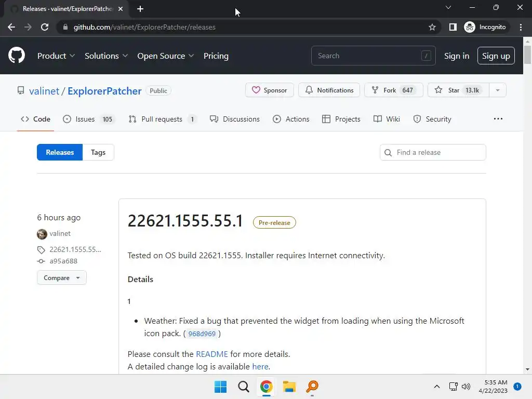Screen dimensions: 532x399
Task: Click the repository icon beside valinet
Action: click(21, 90)
